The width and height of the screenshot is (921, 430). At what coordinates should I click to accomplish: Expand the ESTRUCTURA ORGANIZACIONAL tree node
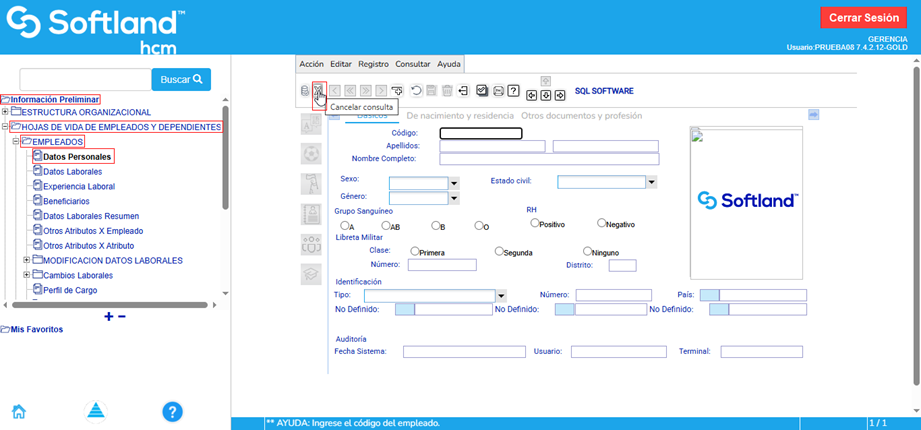point(5,112)
